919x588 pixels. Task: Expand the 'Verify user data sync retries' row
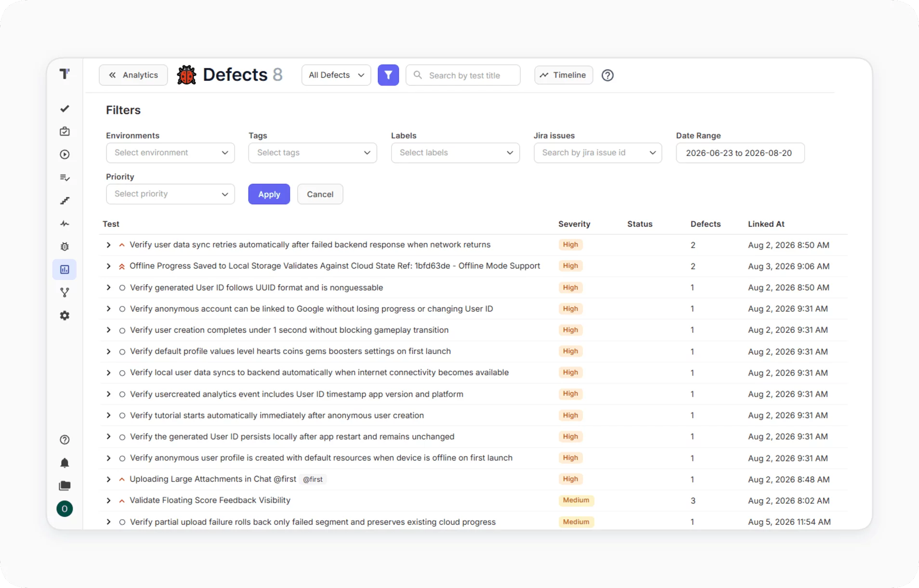point(108,245)
